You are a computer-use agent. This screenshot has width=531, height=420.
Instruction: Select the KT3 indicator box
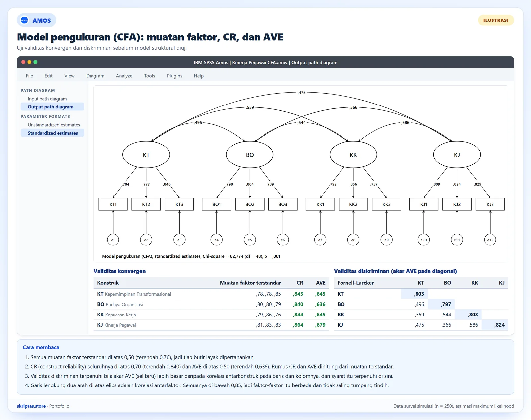[179, 204]
